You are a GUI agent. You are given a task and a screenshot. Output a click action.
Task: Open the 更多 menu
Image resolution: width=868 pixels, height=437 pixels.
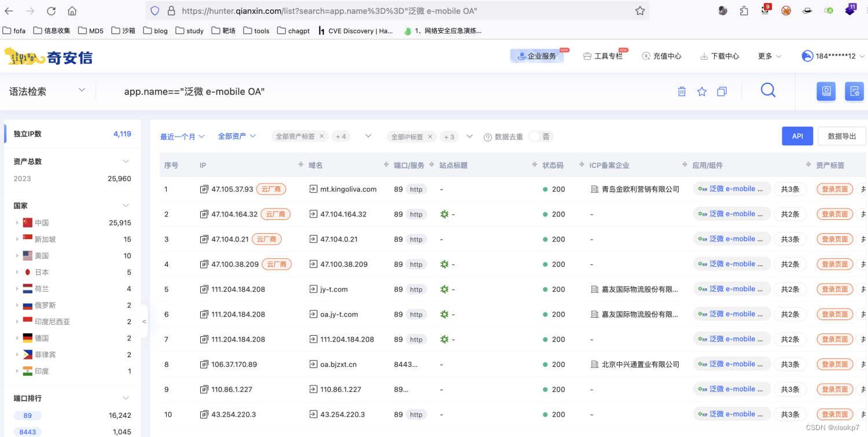coord(770,56)
